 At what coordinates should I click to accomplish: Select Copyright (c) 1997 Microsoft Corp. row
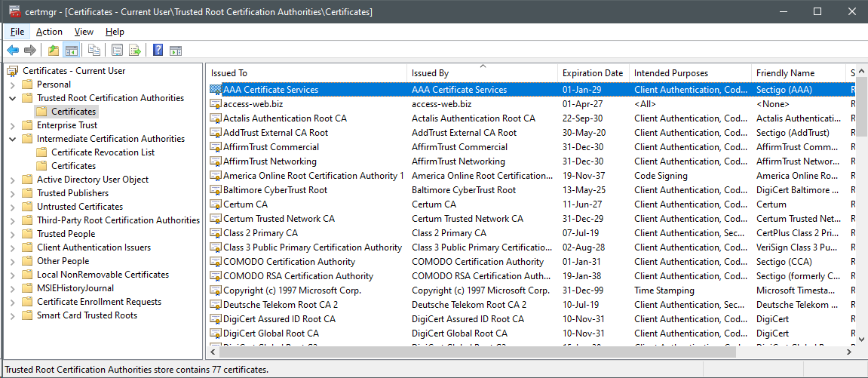point(532,290)
